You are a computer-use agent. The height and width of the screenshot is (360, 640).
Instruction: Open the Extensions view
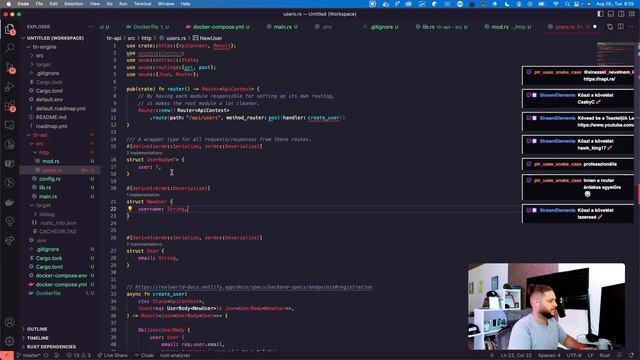10,107
